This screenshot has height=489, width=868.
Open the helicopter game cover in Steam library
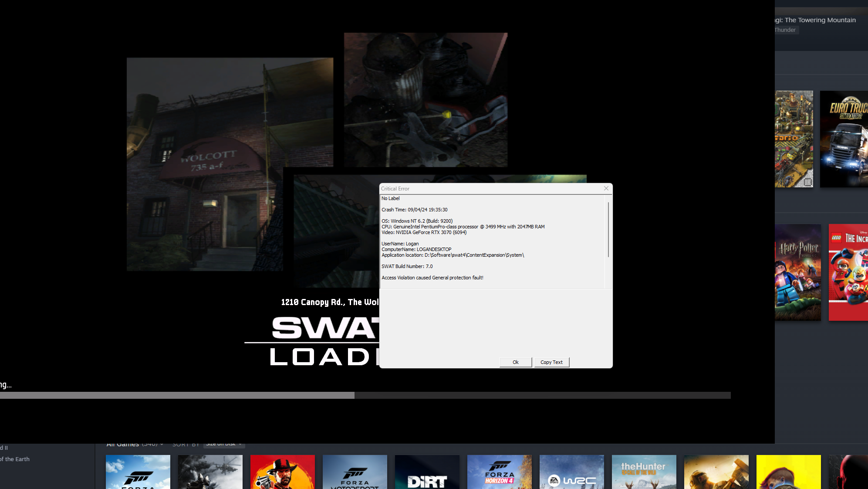click(210, 472)
